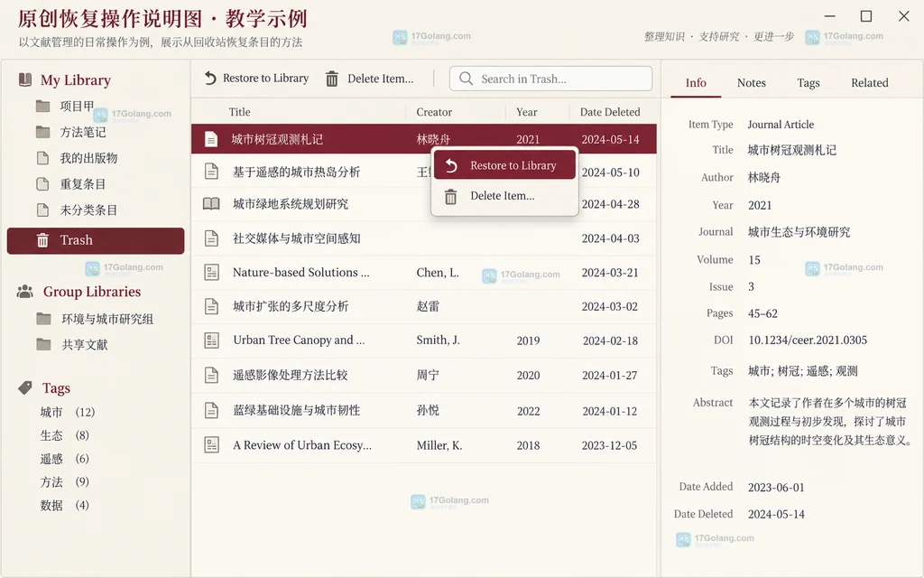Screen dimensions: 924x578
Task: Sort by the Year column header
Action: [527, 112]
